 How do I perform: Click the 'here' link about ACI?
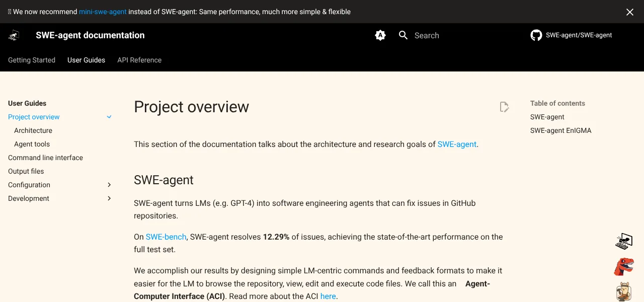pyautogui.click(x=328, y=296)
